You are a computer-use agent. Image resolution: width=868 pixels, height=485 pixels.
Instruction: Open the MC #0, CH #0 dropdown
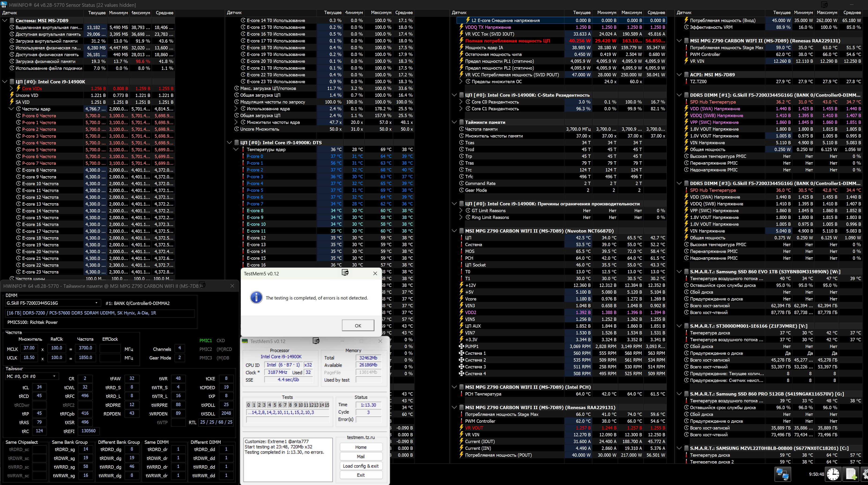click(54, 376)
